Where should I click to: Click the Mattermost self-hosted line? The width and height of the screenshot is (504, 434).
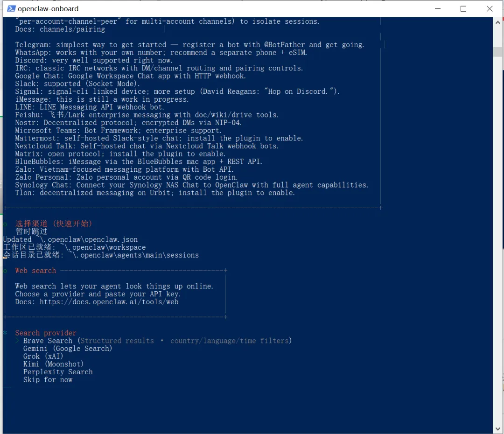pos(159,138)
